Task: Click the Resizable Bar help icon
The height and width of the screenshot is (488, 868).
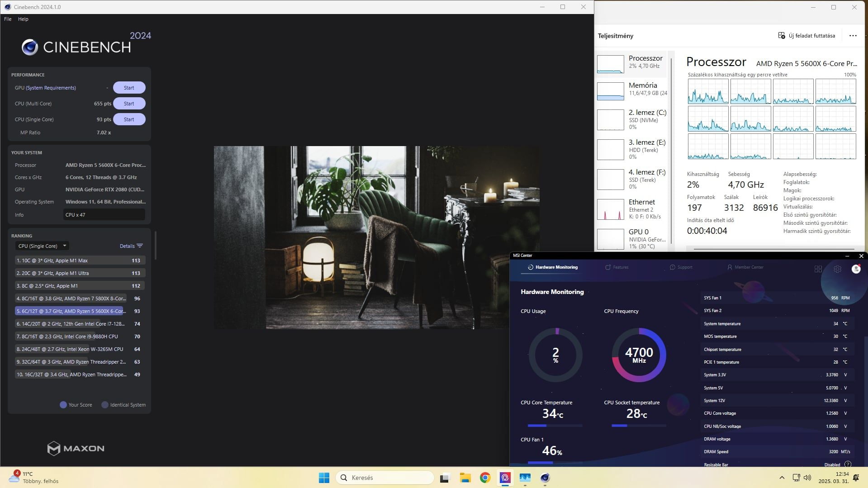Action: pyautogui.click(x=848, y=464)
